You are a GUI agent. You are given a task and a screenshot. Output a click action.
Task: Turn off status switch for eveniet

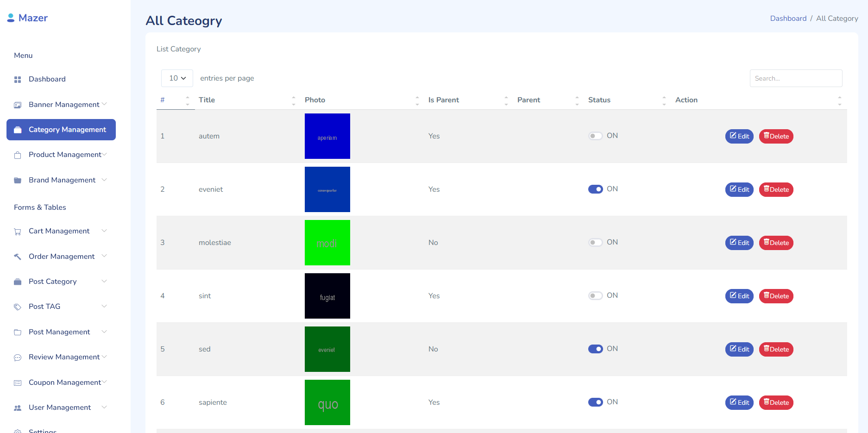point(595,189)
